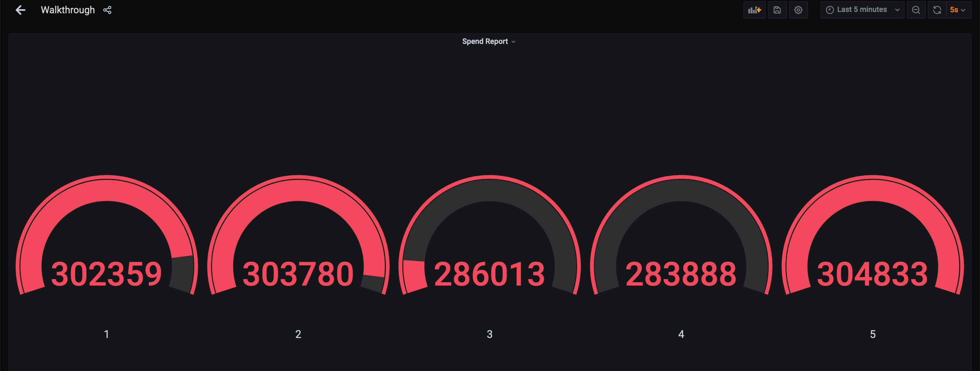Open the Last 5 minutes time picker
The height and width of the screenshot is (371, 980).
coord(862,10)
